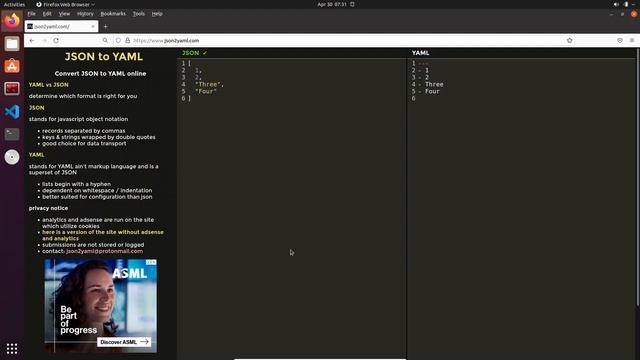Screen dimensions: 640x360
Task: Open the system menu dropdown arrow
Action: pos(634,4)
